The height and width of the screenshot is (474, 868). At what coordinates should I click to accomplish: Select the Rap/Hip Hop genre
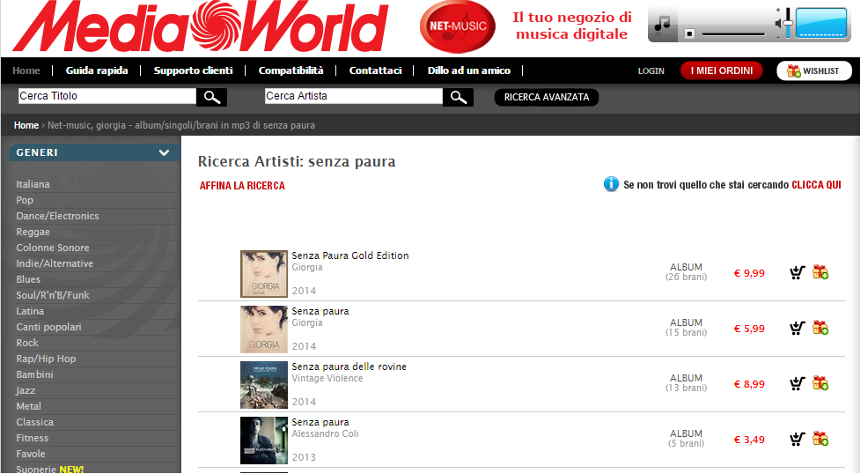(46, 359)
